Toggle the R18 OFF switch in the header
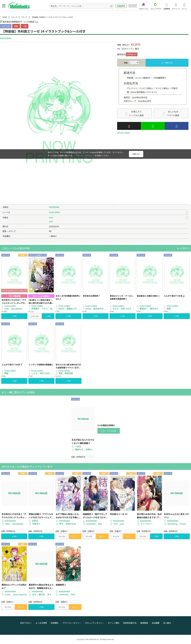This screenshot has height=644, width=191. [132, 6]
